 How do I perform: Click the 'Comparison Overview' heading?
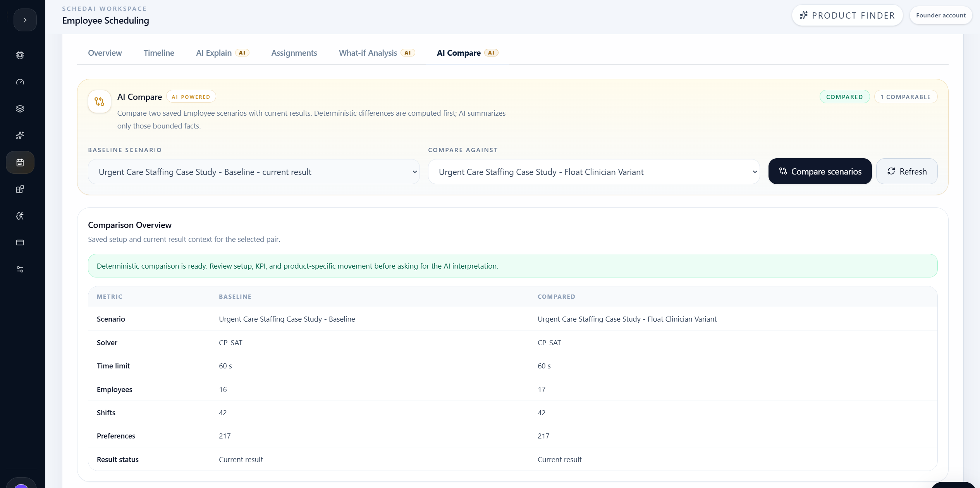[130, 225]
